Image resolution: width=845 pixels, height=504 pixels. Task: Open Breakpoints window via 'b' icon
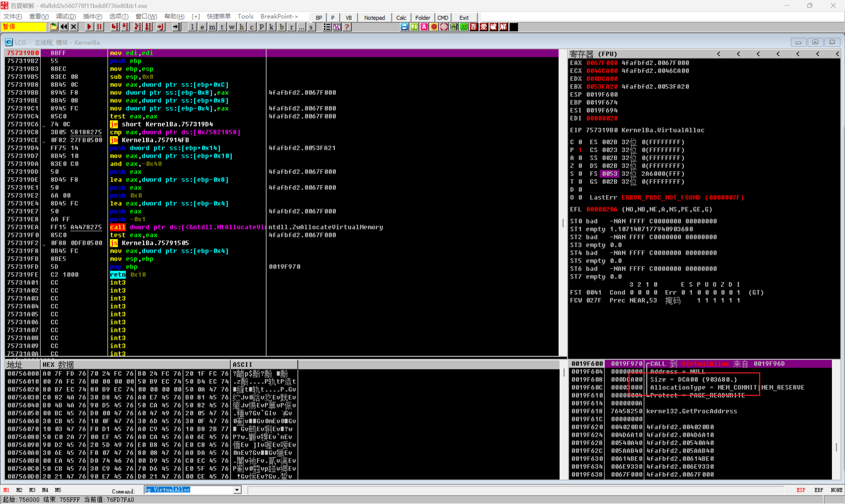point(281,27)
